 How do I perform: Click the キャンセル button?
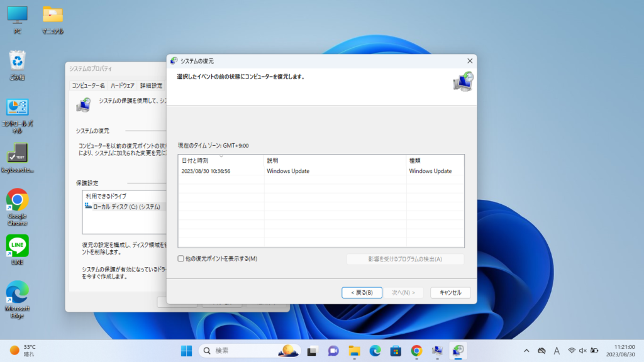450,292
